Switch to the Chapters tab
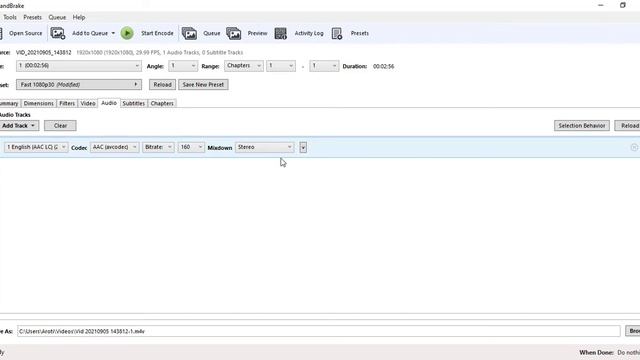The height and width of the screenshot is (360, 640). tap(162, 103)
